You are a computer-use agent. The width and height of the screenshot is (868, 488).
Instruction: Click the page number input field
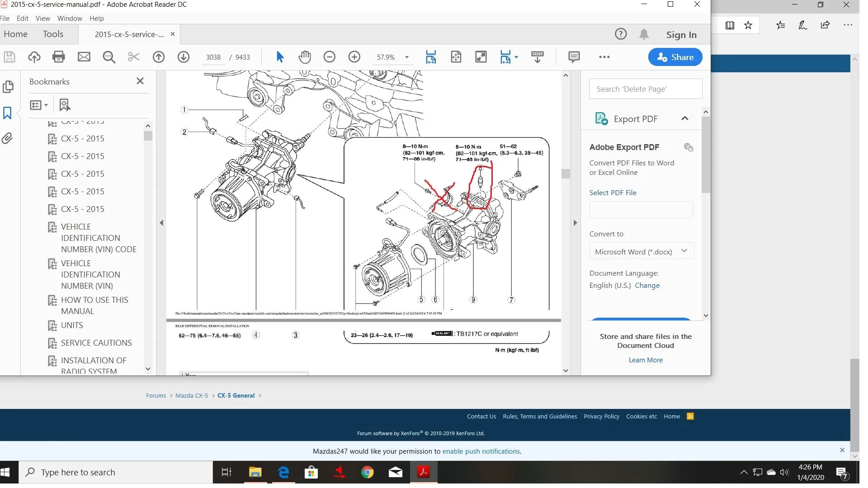(213, 57)
